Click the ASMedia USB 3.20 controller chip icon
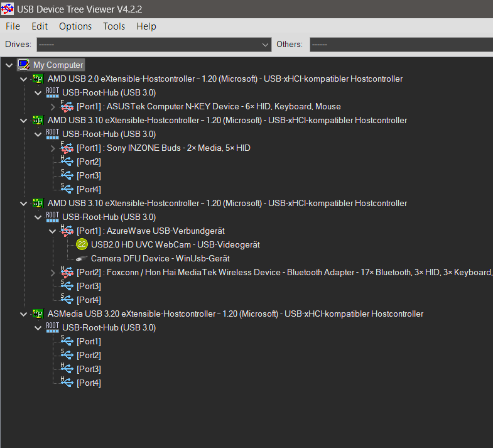The height and width of the screenshot is (448, 493). pyautogui.click(x=38, y=314)
